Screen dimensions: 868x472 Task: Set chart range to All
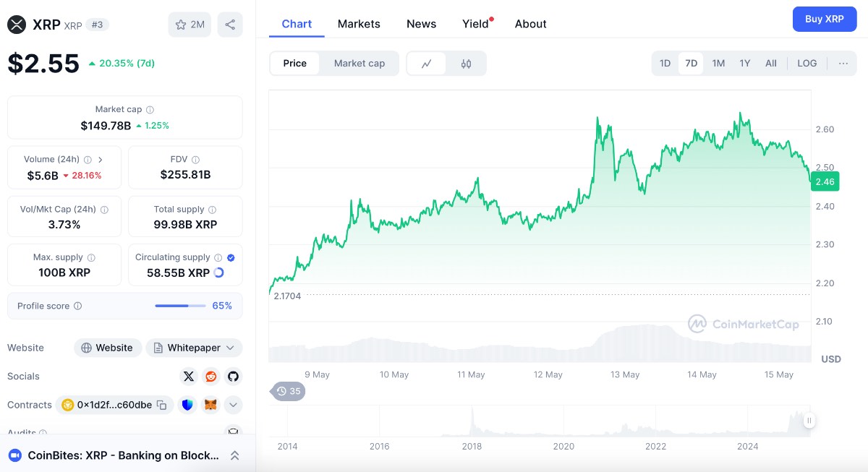pos(771,64)
